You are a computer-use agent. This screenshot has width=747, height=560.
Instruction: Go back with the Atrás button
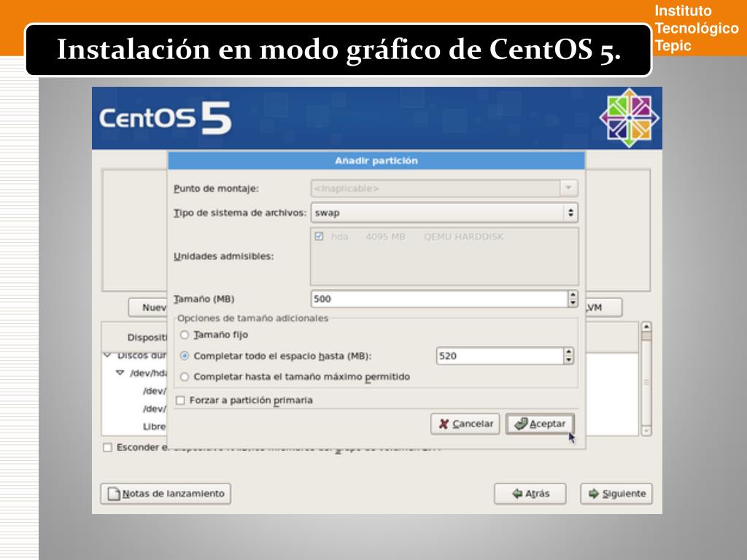pyautogui.click(x=530, y=494)
